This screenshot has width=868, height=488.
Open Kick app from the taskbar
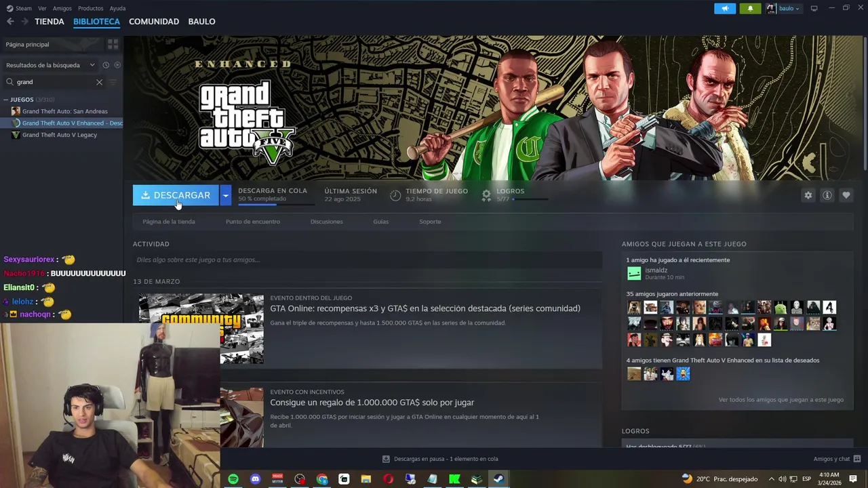pos(454,479)
